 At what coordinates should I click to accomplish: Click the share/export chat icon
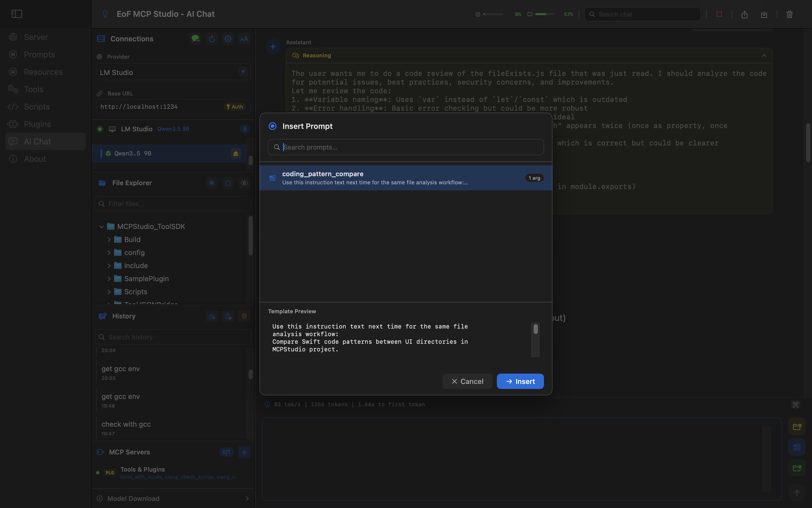(x=744, y=14)
